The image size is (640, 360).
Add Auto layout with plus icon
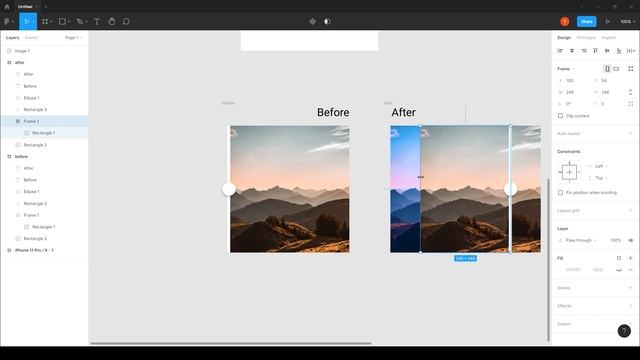pos(631,133)
